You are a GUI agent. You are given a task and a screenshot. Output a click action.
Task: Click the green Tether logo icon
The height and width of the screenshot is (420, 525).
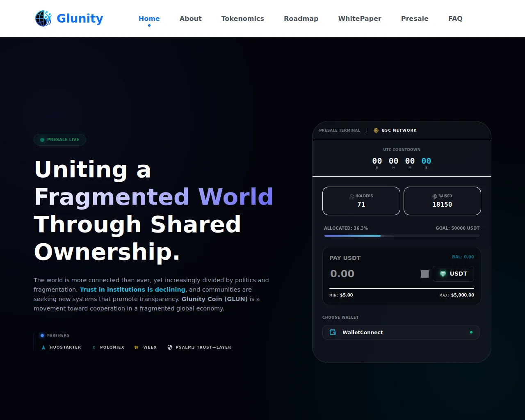click(x=443, y=274)
